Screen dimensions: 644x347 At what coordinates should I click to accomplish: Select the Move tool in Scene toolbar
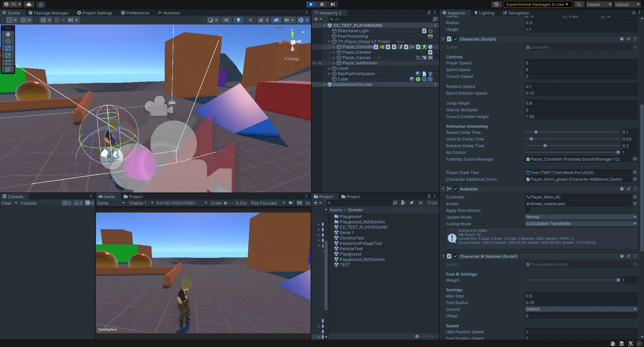(x=8, y=41)
